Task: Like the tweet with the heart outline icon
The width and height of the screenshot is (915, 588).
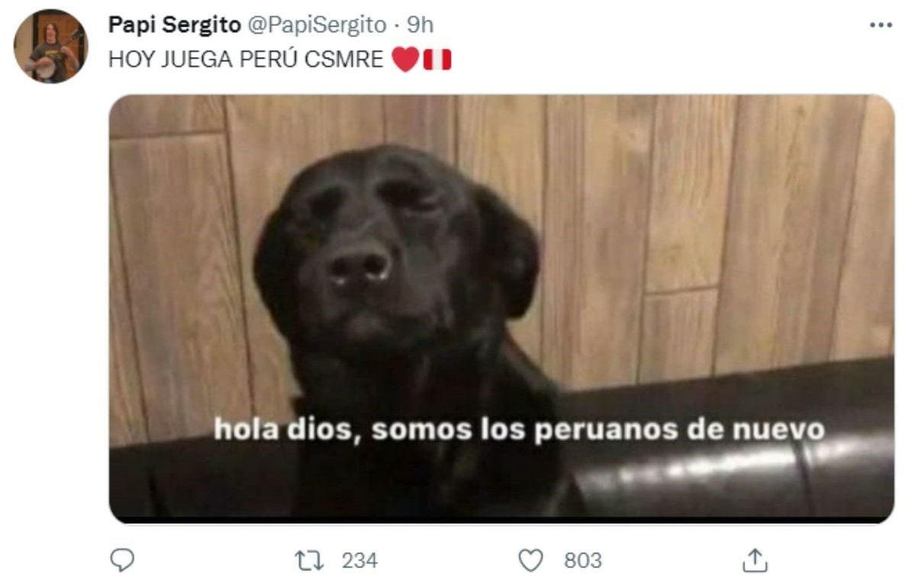Action: pyautogui.click(x=530, y=561)
